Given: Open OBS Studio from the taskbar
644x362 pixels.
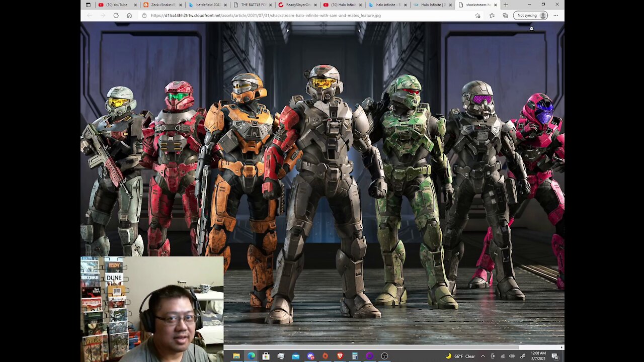Looking at the screenshot, I should pyautogui.click(x=384, y=356).
